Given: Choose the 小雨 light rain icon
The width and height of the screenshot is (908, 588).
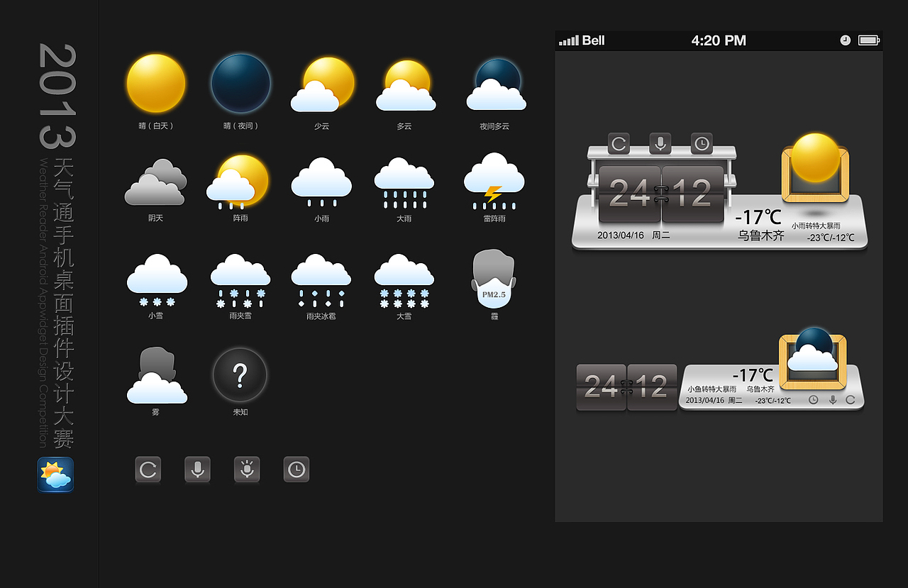Looking at the screenshot, I should coord(321,182).
